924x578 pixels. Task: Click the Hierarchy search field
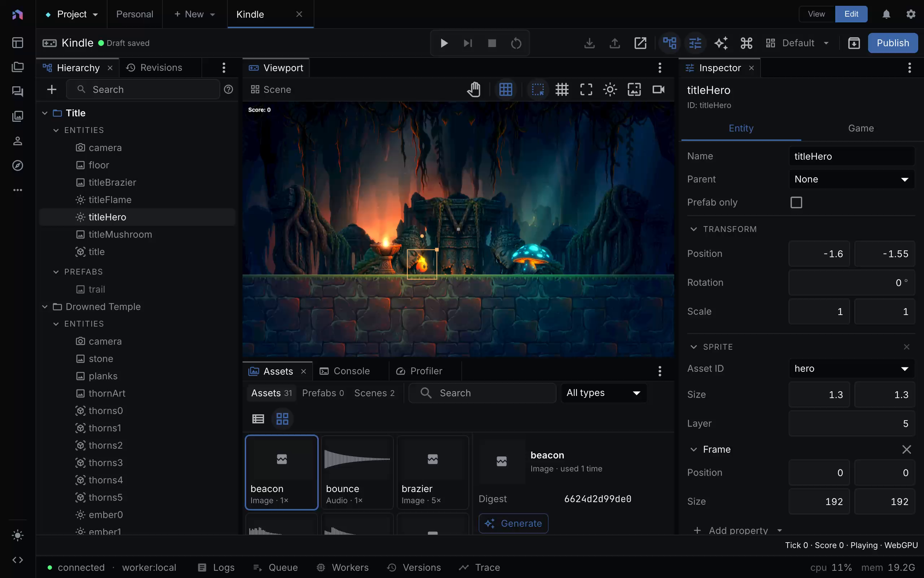tap(143, 90)
